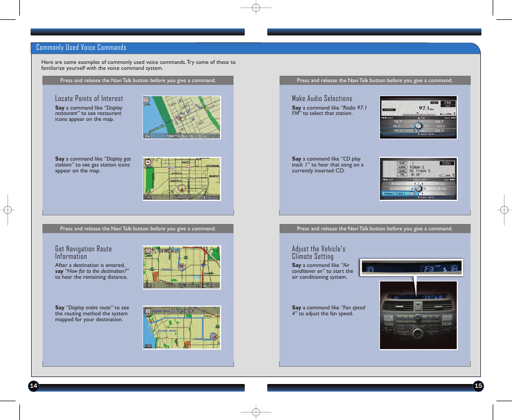Click the MANHATTAN BEACH BLVD street bar on map
512x420 pixels.
pos(182,136)
